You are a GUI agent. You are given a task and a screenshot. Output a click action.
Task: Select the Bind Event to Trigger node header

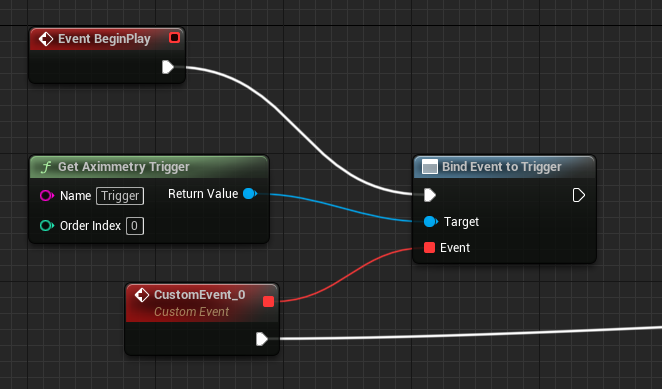click(505, 167)
